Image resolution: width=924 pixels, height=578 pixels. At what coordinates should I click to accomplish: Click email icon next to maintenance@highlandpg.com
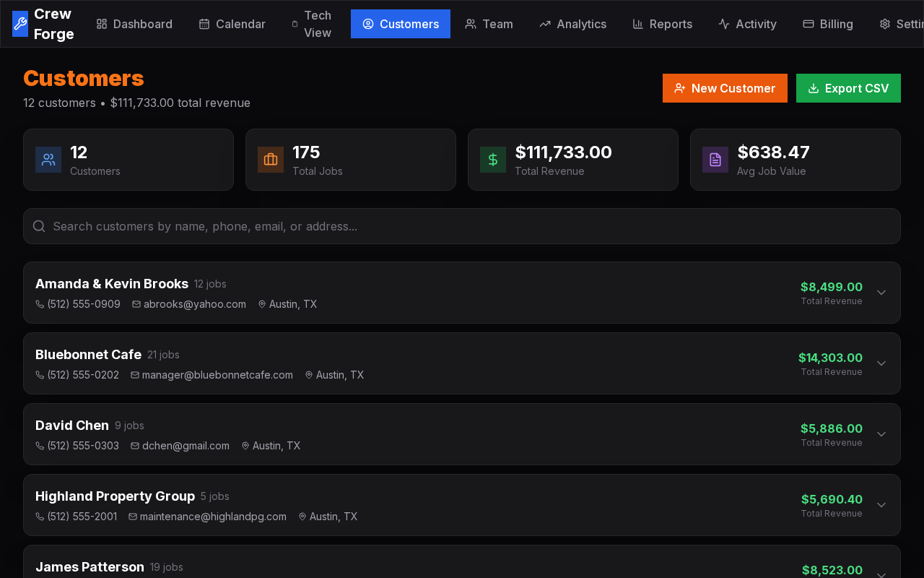click(x=133, y=517)
